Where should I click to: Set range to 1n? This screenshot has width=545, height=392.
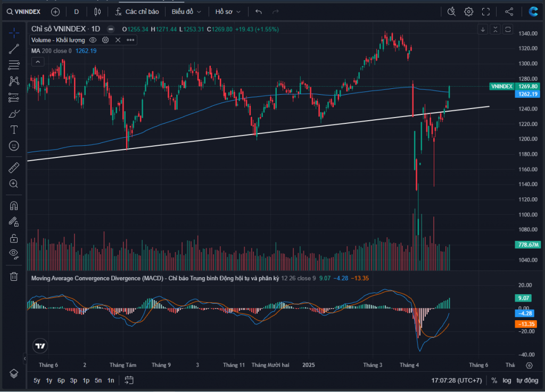tap(111, 380)
